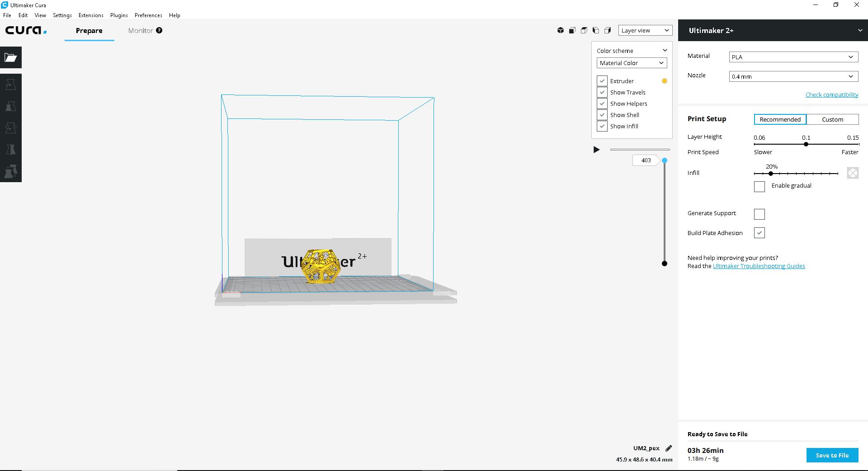The width and height of the screenshot is (868, 471).
Task: Switch camera to right side view icon
Action: [x=608, y=30]
